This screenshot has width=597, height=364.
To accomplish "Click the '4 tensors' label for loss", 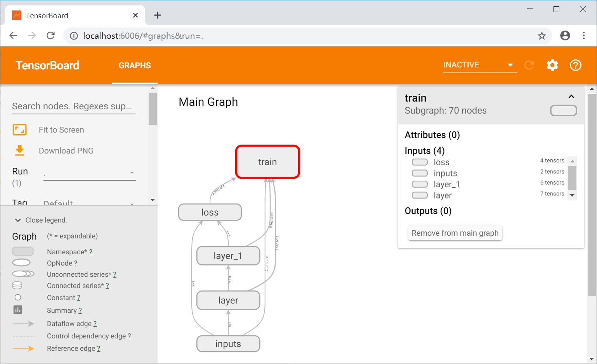I will [x=552, y=160].
